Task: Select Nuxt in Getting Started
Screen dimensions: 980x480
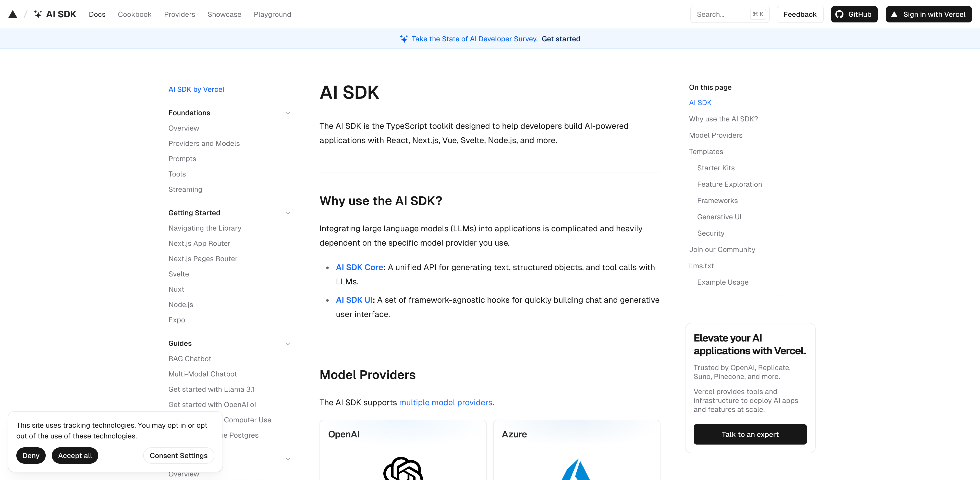Action: click(x=176, y=289)
